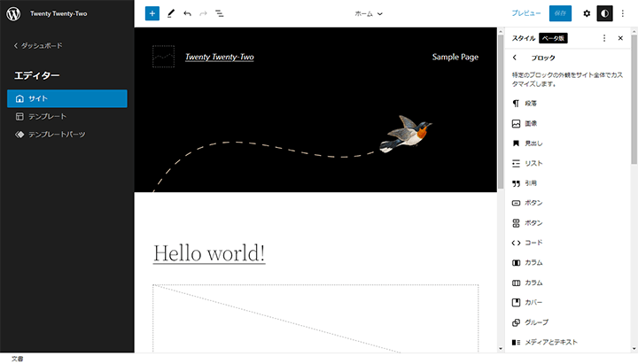
Task: Open the 画像 image block styles
Action: tap(531, 124)
